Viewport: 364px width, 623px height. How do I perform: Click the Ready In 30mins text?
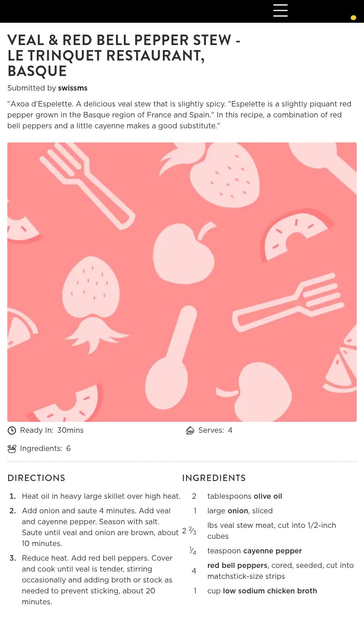pyautogui.click(x=52, y=431)
